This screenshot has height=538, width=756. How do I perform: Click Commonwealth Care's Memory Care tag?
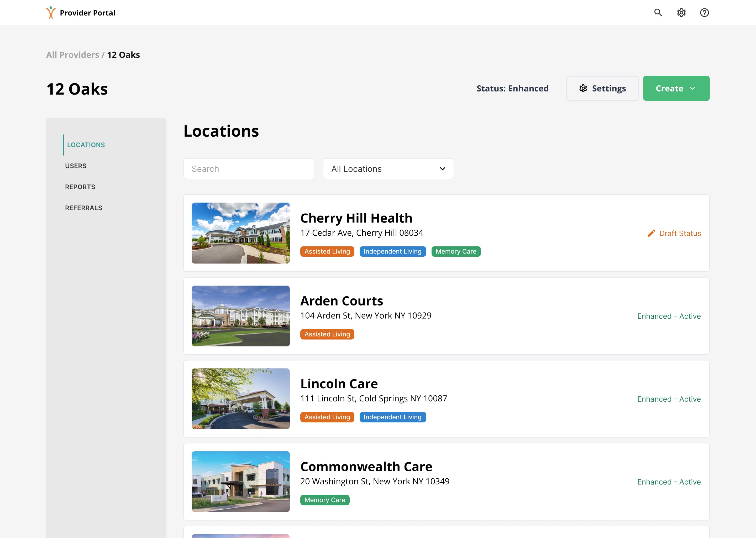click(x=324, y=500)
